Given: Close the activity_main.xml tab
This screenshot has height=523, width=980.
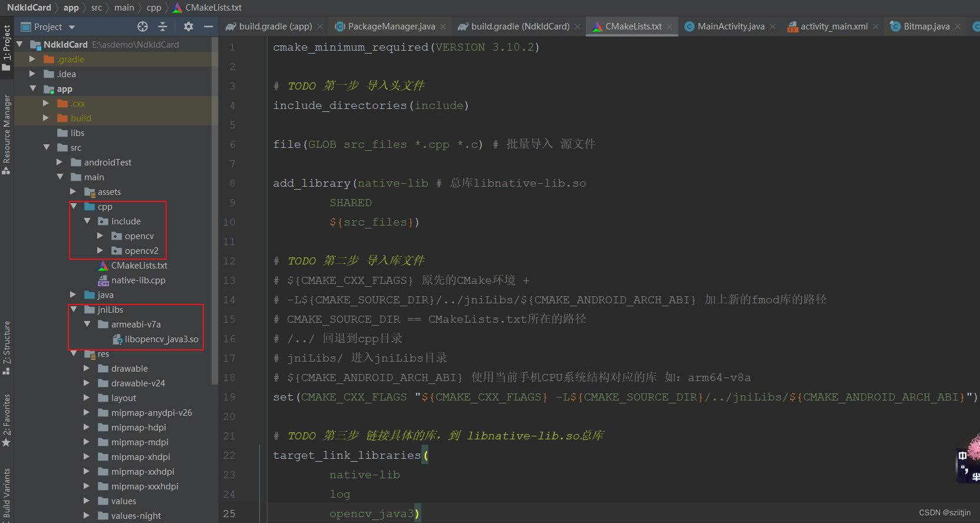Looking at the screenshot, I should tap(876, 27).
